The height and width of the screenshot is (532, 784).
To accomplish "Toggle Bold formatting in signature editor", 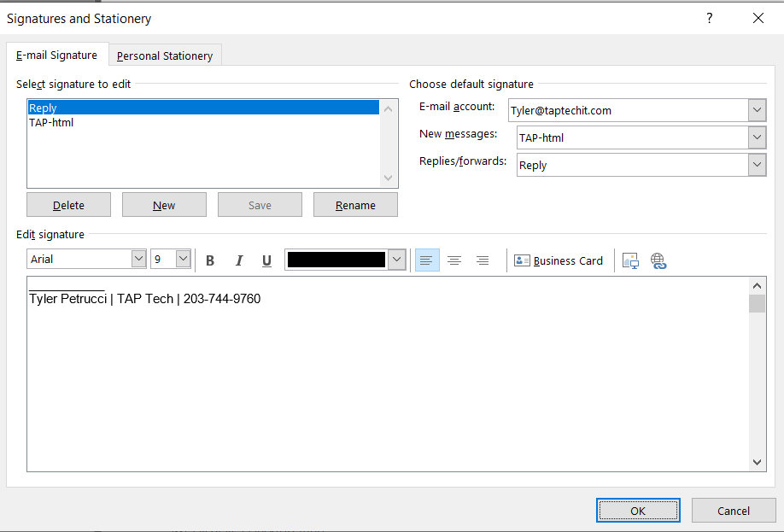I will tap(210, 260).
